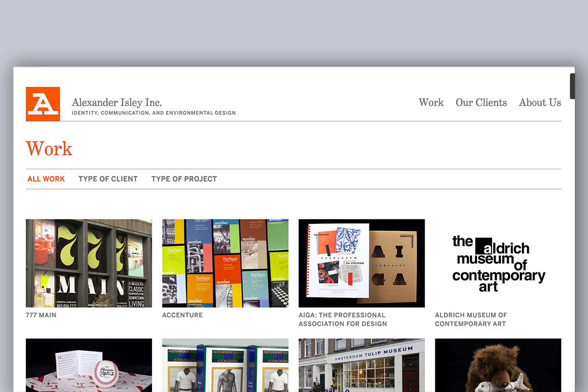
Task: Switch to Type of Client filter
Action: (x=108, y=179)
